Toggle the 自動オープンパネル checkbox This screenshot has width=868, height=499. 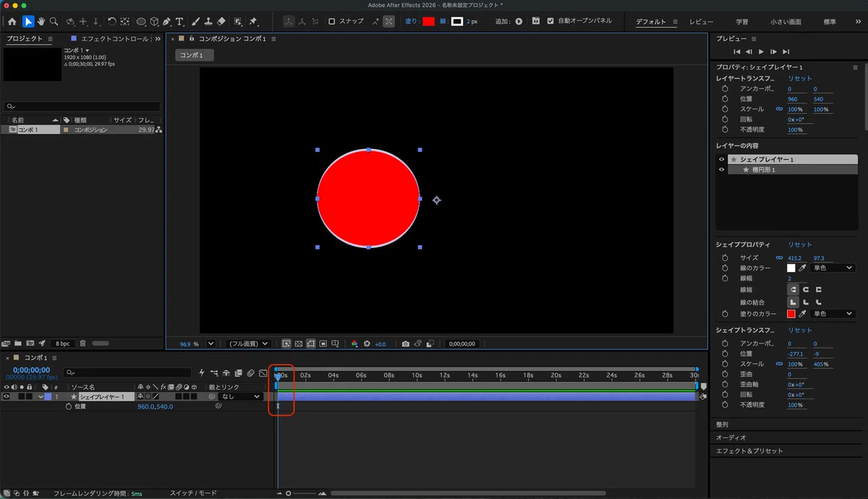[550, 22]
